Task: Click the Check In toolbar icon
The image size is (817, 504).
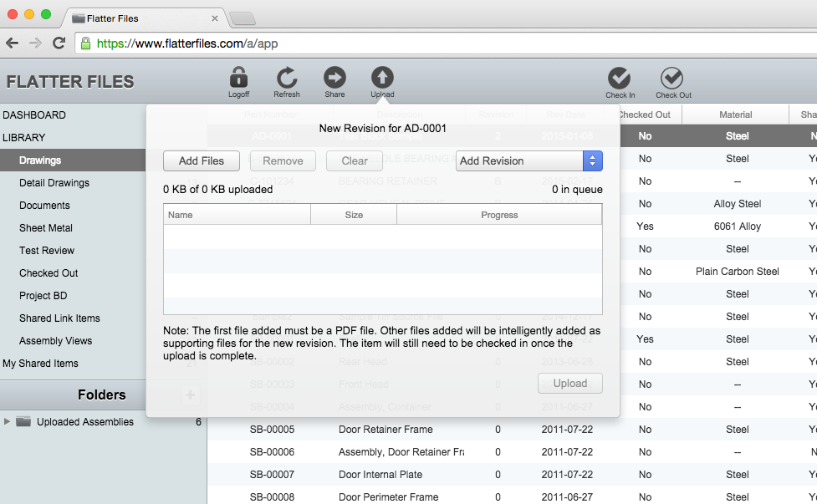Action: pyautogui.click(x=620, y=78)
